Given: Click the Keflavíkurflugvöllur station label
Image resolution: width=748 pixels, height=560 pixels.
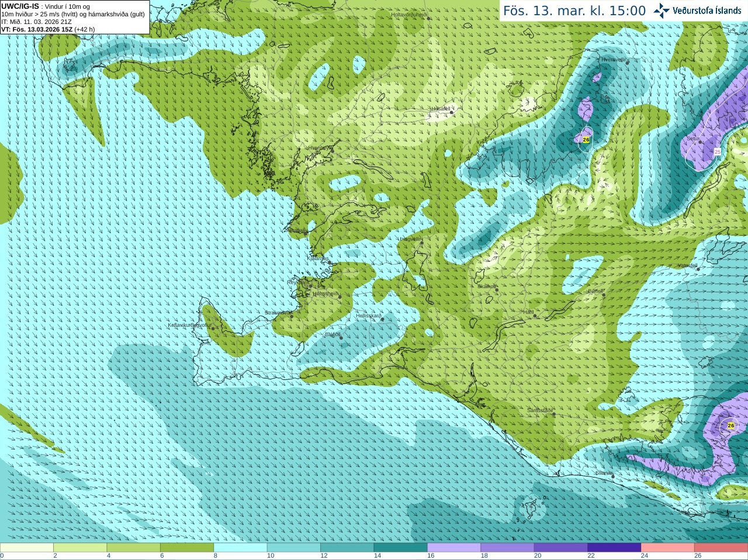Looking at the screenshot, I should point(190,325).
